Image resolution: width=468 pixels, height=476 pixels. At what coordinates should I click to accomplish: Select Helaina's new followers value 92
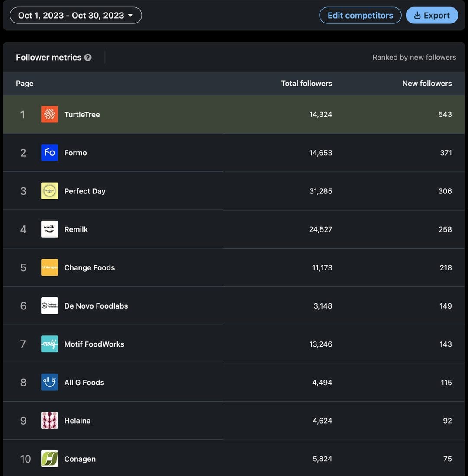[447, 421]
